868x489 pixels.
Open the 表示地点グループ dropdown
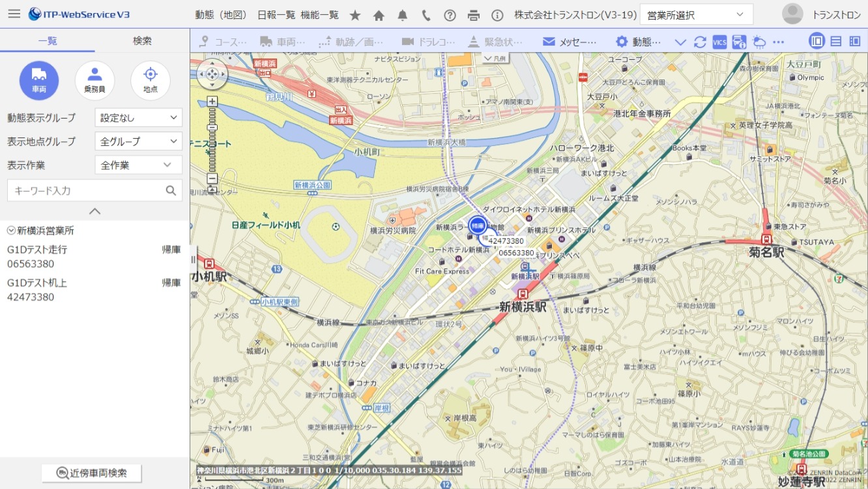[139, 141]
